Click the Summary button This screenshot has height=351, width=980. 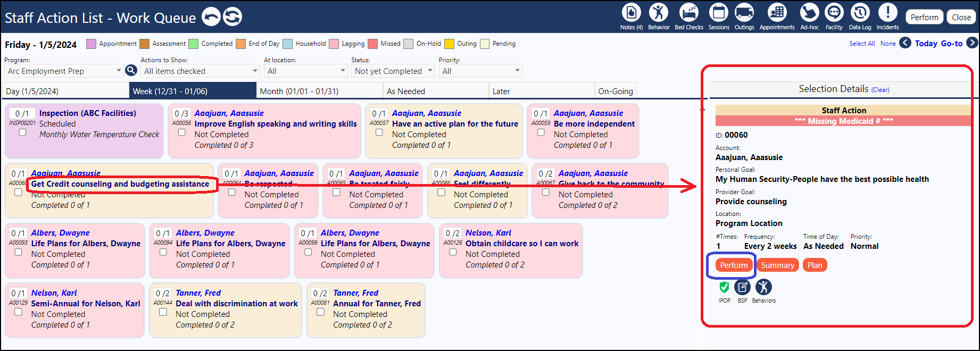pos(777,265)
